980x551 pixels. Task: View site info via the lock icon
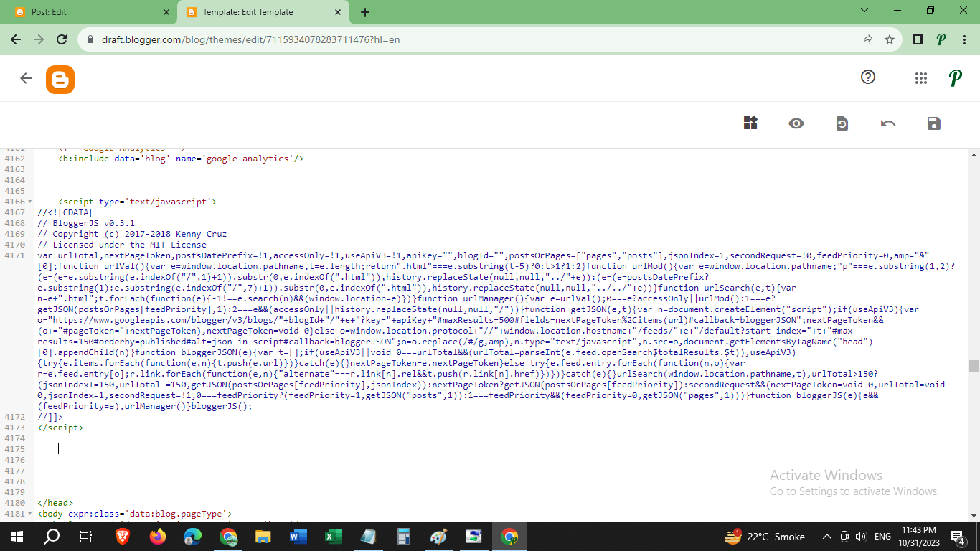click(x=90, y=39)
